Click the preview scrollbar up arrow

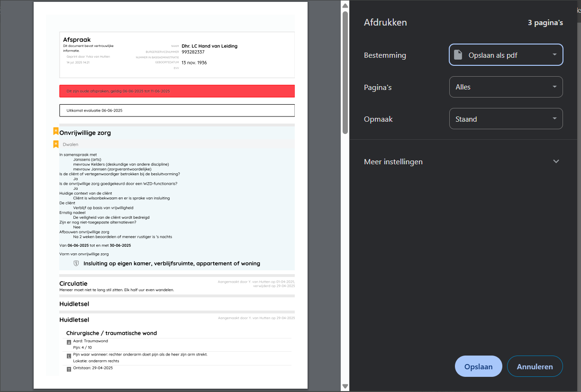click(345, 6)
